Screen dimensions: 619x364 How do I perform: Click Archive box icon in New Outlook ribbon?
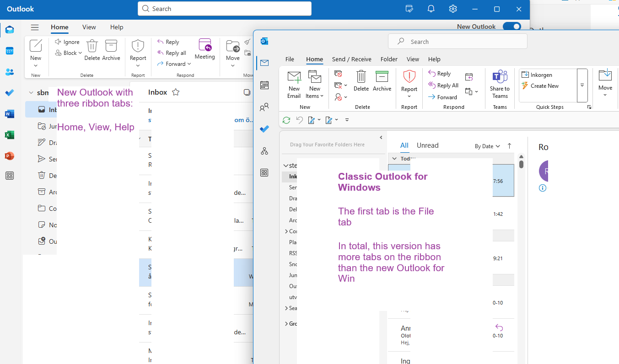[x=111, y=46]
